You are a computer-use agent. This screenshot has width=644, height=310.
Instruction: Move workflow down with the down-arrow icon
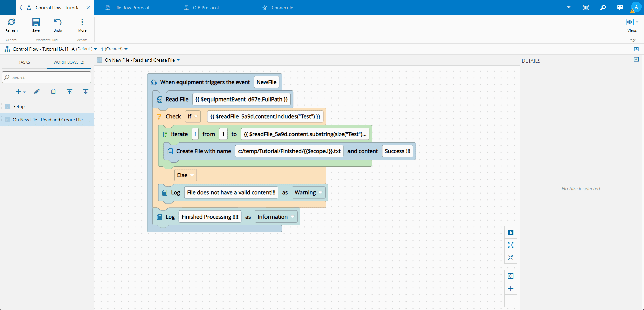click(86, 92)
